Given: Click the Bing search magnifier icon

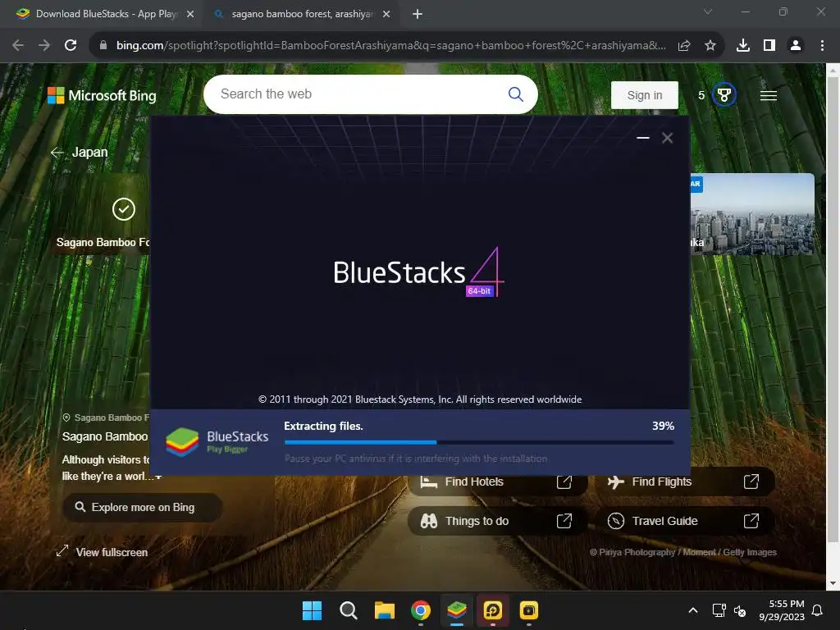Looking at the screenshot, I should [515, 94].
